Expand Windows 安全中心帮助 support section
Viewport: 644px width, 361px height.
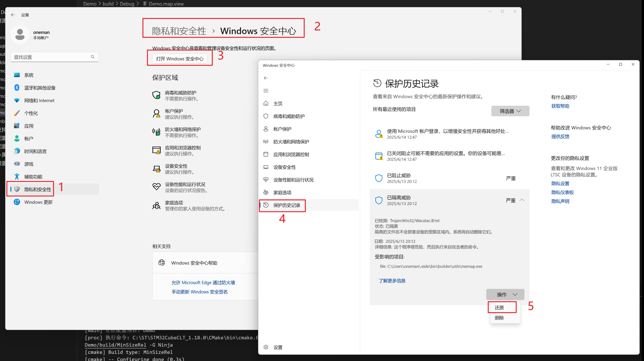(205, 263)
